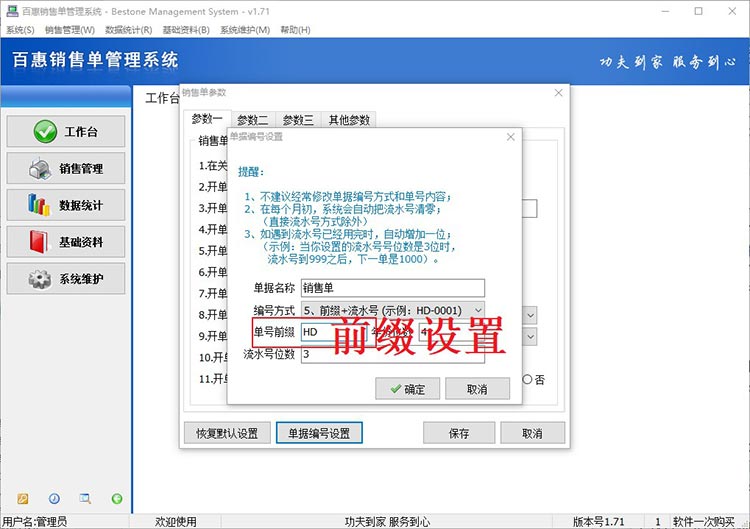Close the 单据编号设置 dialog with its X
The image size is (750, 529).
[510, 137]
